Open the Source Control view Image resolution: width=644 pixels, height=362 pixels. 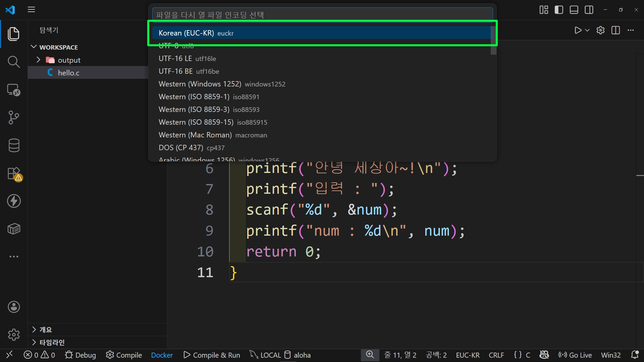13,117
